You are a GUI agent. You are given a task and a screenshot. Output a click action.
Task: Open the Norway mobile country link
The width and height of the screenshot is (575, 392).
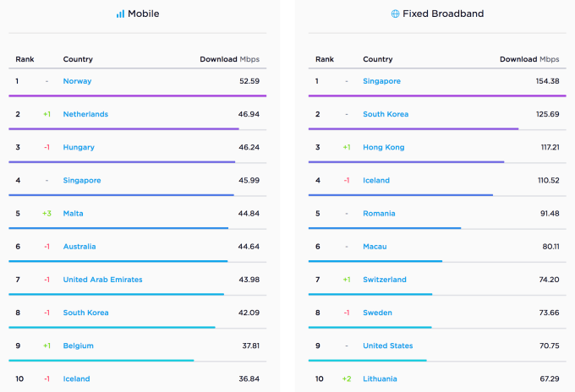77,81
